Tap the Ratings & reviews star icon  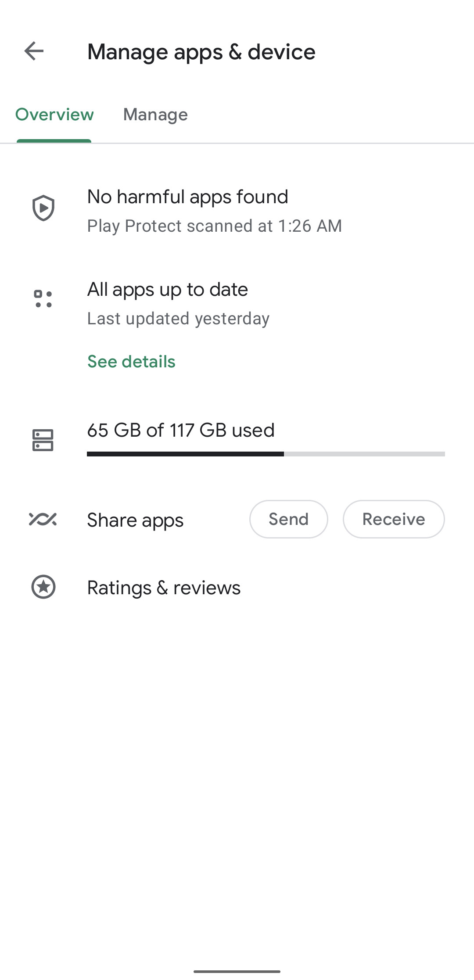[43, 587]
